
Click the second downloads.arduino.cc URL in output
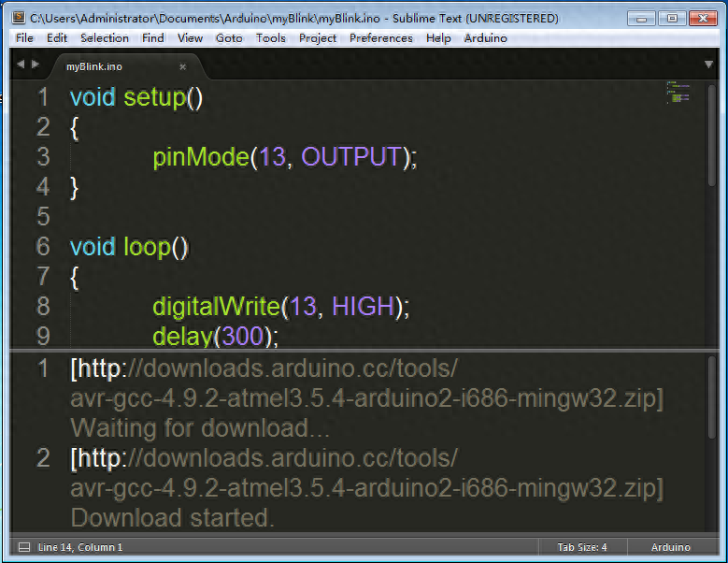click(x=366, y=473)
